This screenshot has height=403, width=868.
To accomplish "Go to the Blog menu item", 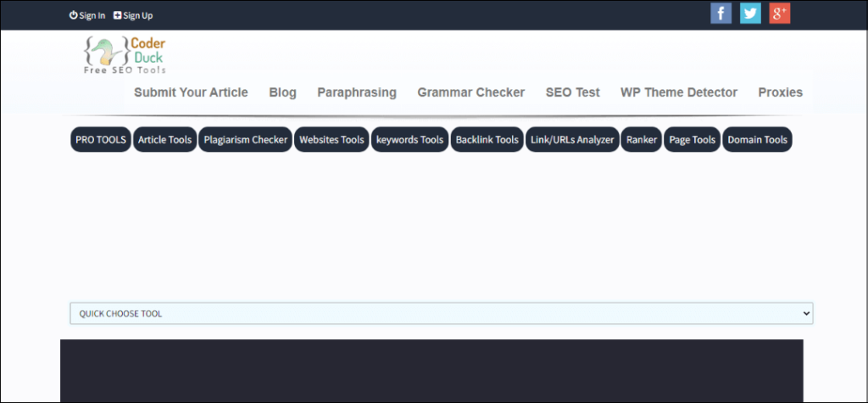I will 283,92.
